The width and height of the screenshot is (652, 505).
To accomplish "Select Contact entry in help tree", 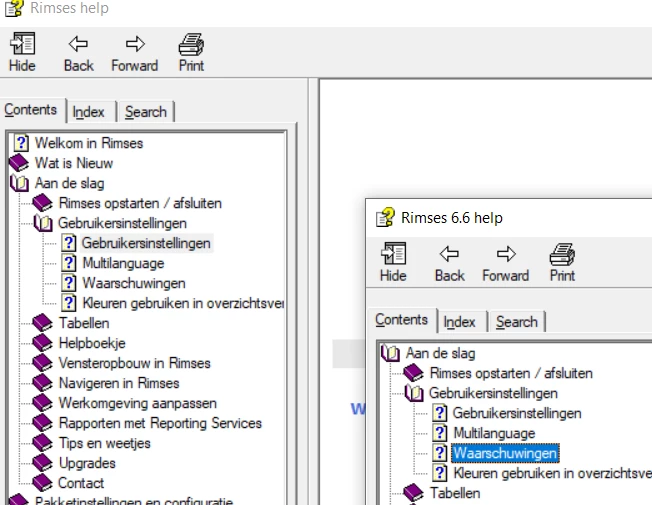I will [81, 483].
